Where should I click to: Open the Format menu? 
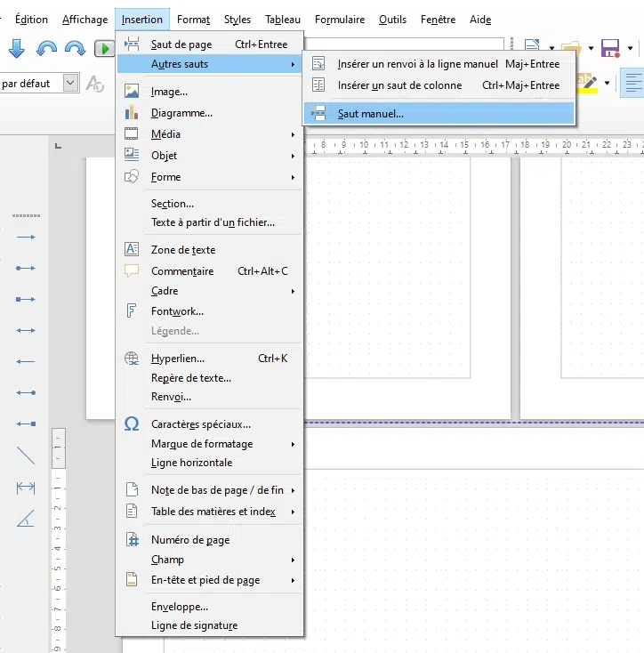(x=193, y=20)
